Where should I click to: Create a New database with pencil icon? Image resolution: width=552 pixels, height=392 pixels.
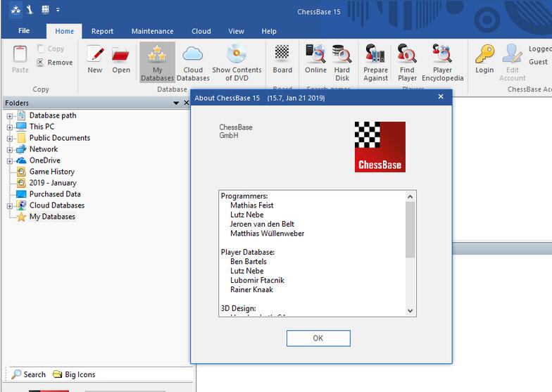96,53
